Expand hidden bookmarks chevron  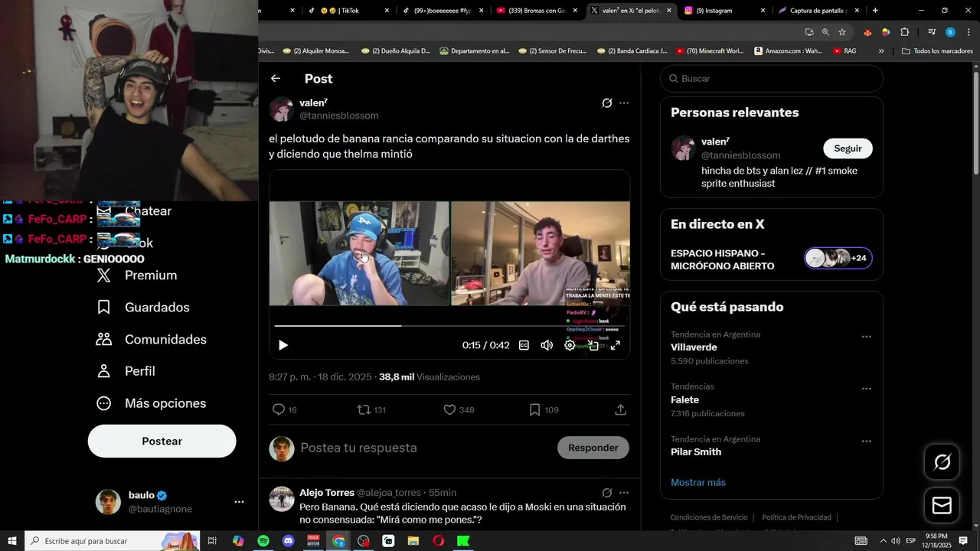pos(881,51)
